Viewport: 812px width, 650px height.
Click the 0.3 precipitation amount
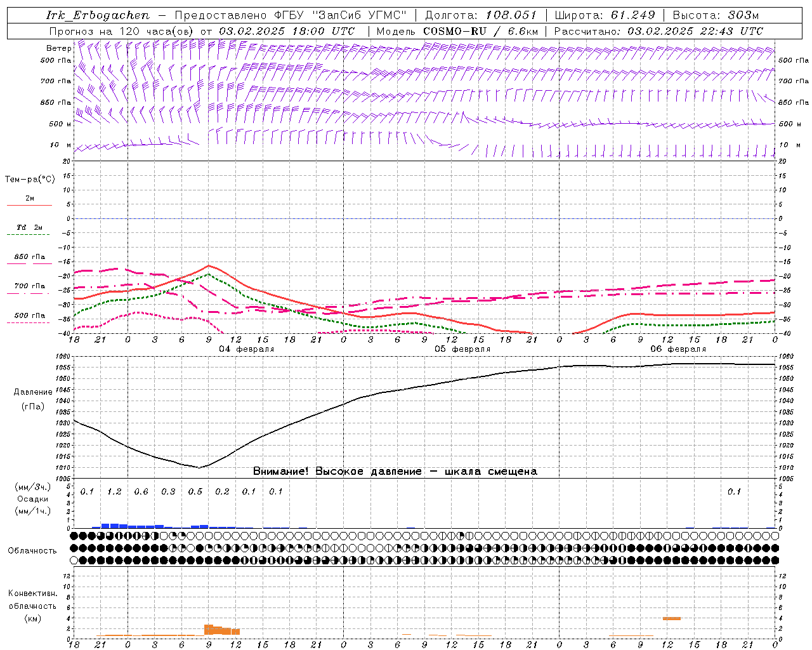(168, 491)
